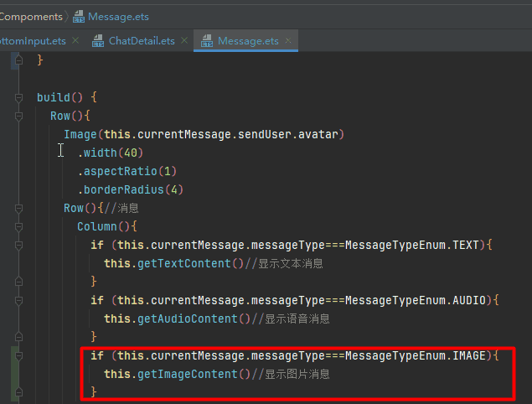The width and height of the screenshot is (532, 404).
Task: Fold the MessageTypeEnum.IMAGE if block
Action: pyautogui.click(x=18, y=355)
